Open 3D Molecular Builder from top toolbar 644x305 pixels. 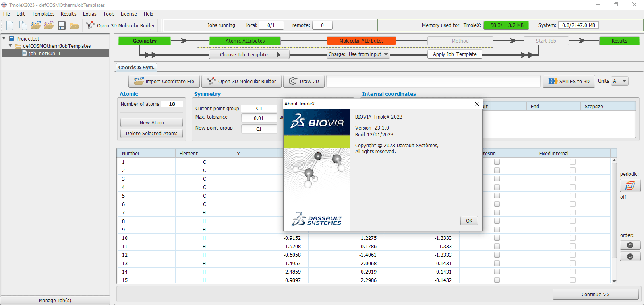pyautogui.click(x=121, y=25)
